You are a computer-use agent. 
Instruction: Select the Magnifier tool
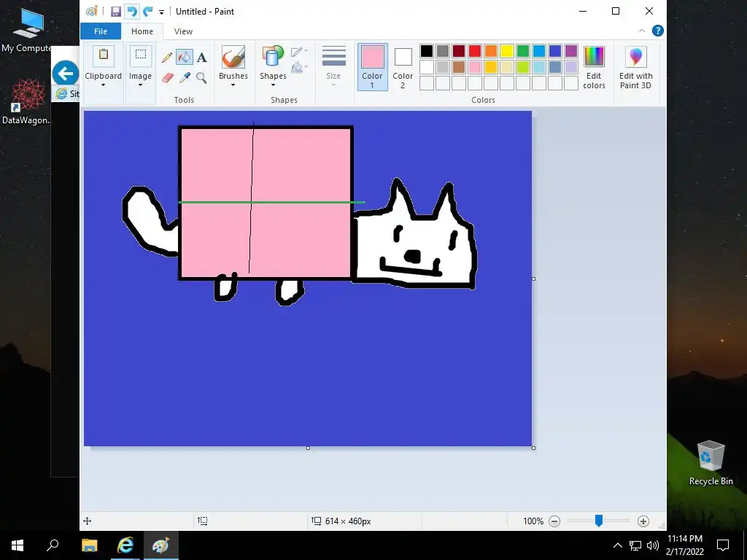[202, 77]
